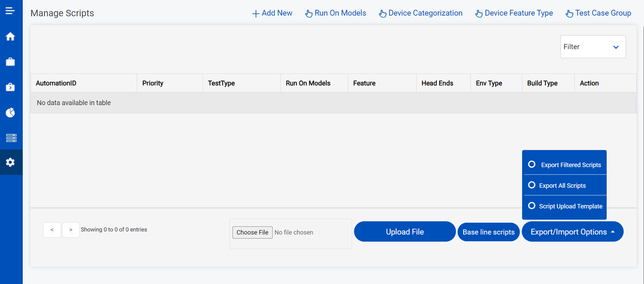Open the Run On Models link
Screen dimensions: 644x284
pos(336,13)
